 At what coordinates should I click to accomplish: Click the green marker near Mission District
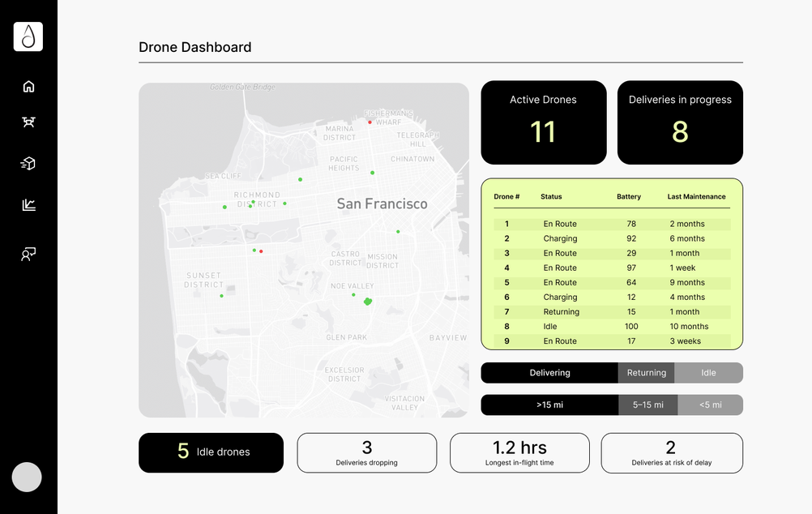click(398, 232)
